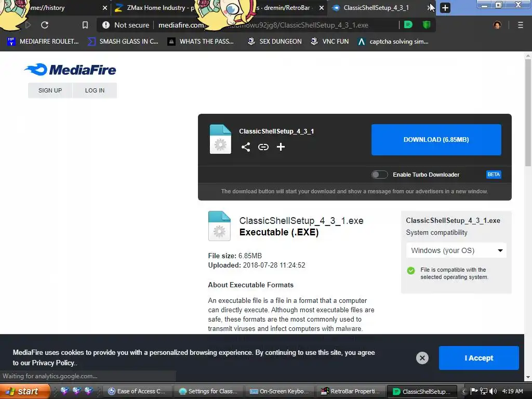The width and height of the screenshot is (532, 399).
Task: Close the dremin/RetroBar tab
Action: click(321, 7)
